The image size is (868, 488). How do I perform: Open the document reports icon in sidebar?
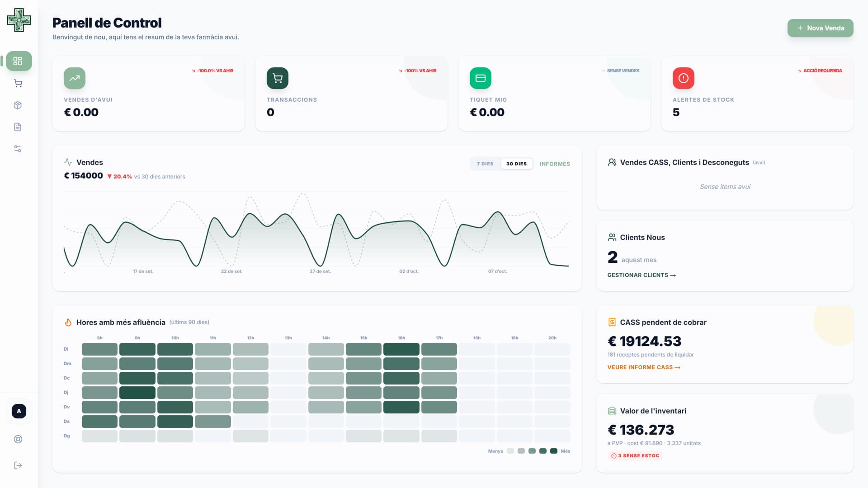[x=18, y=127]
